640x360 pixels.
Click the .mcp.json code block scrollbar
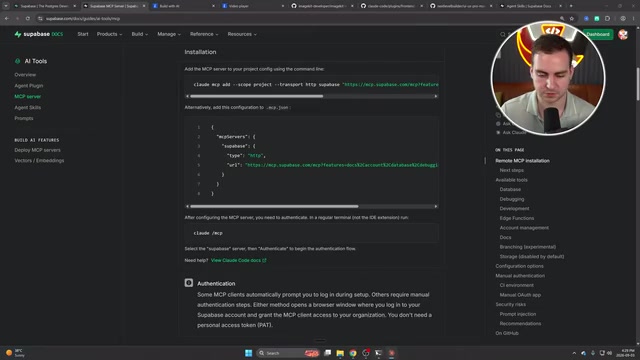click(274, 207)
